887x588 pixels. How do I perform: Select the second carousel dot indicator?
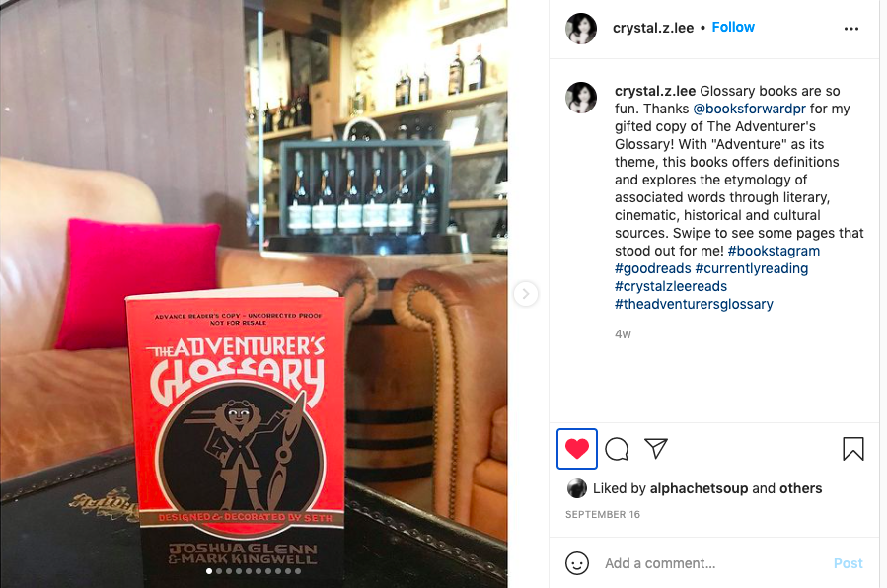(219, 571)
